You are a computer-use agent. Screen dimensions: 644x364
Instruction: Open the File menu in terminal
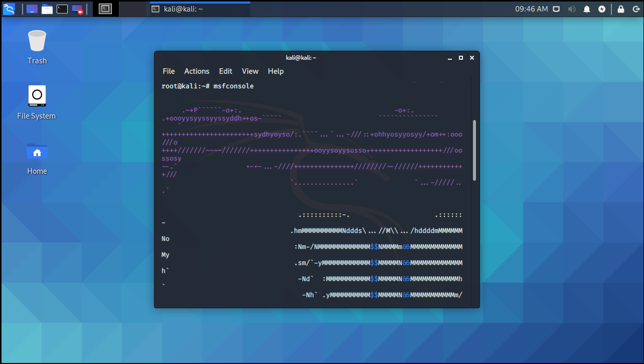169,71
